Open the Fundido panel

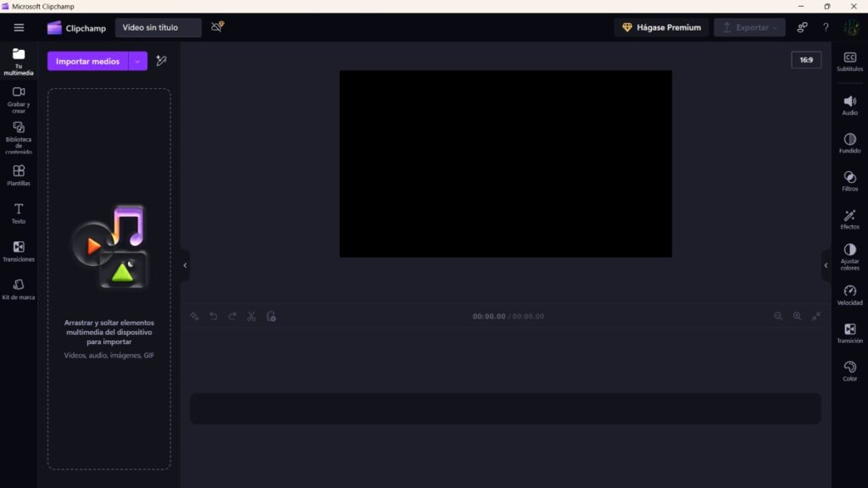pos(849,143)
